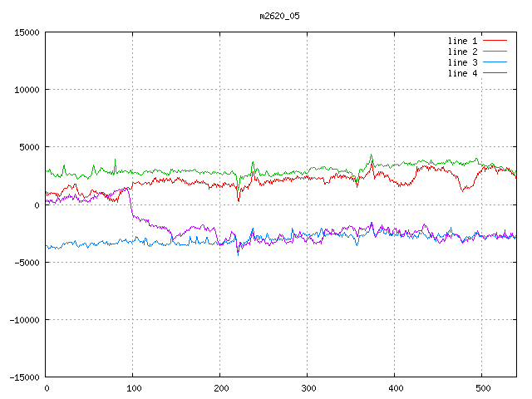Click the red line 1 legend sample
This screenshot has width=532, height=399.
point(495,41)
